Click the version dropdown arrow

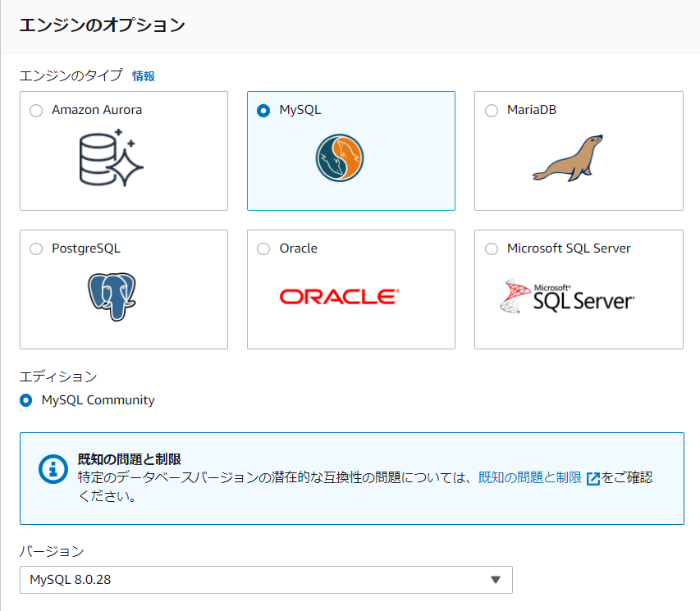(496, 580)
